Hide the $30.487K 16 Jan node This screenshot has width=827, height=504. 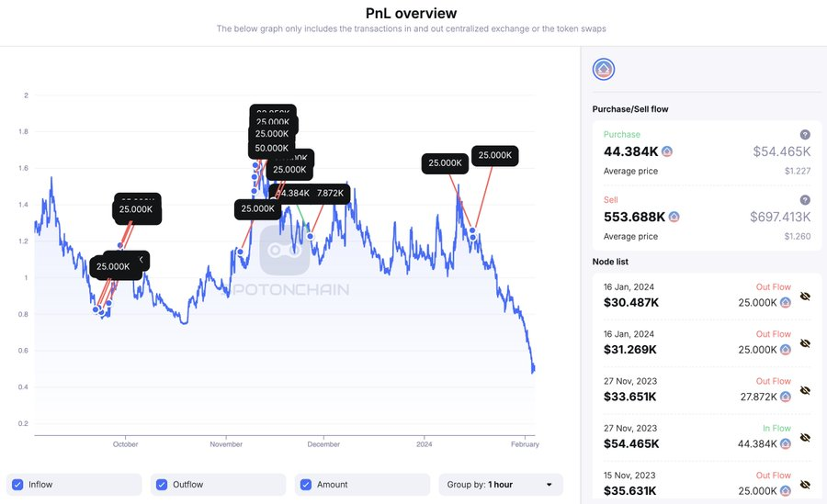click(x=805, y=297)
